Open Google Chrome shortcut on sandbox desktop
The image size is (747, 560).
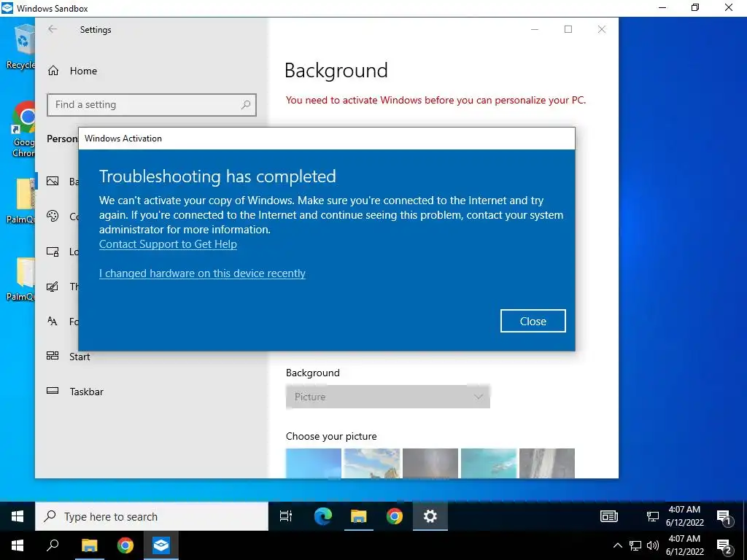pos(23,128)
